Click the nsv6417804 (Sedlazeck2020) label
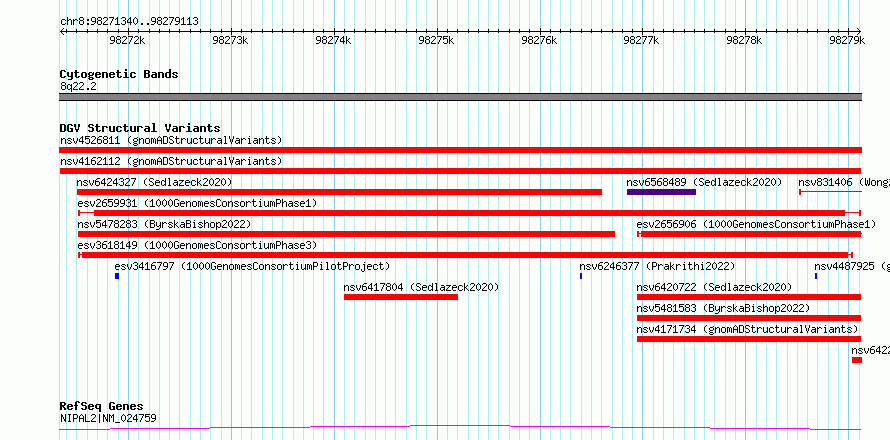The height and width of the screenshot is (440, 890). click(x=421, y=287)
